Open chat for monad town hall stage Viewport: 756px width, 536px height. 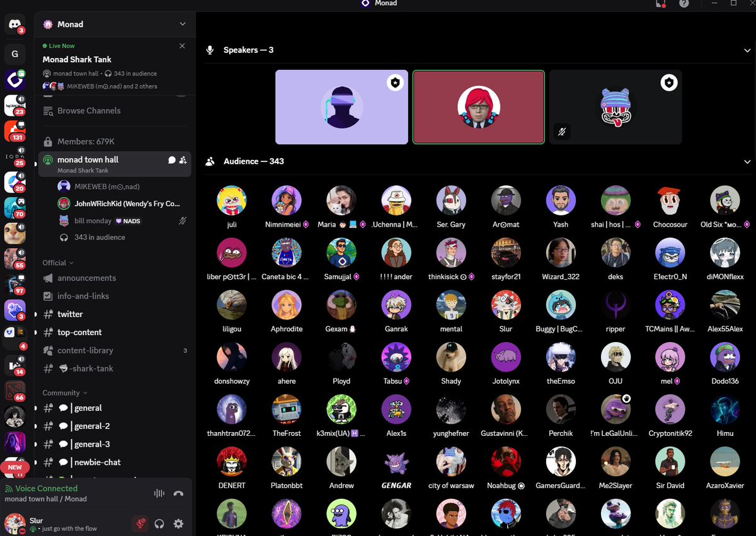171,160
